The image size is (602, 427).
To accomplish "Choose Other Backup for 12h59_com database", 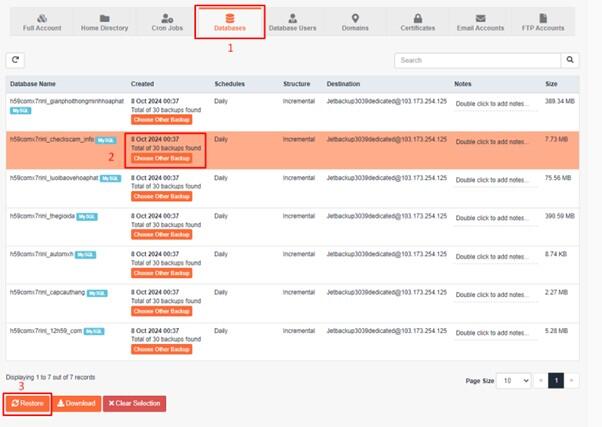I will [162, 349].
